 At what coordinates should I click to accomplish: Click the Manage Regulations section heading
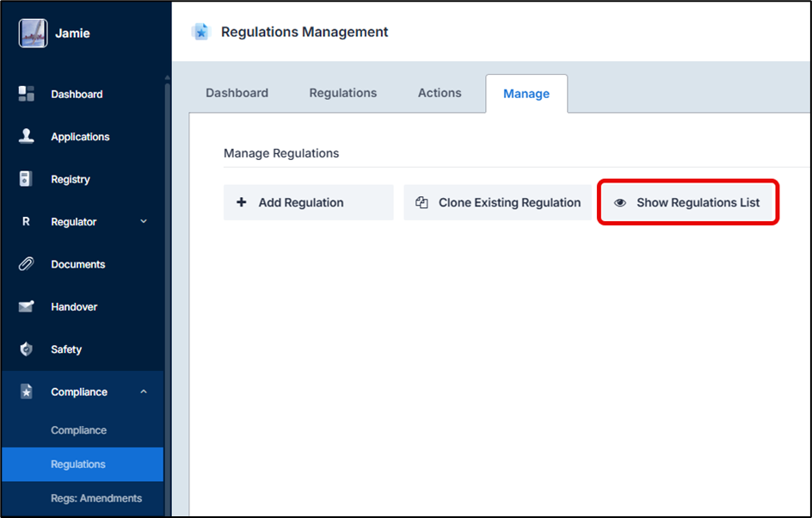pos(281,153)
